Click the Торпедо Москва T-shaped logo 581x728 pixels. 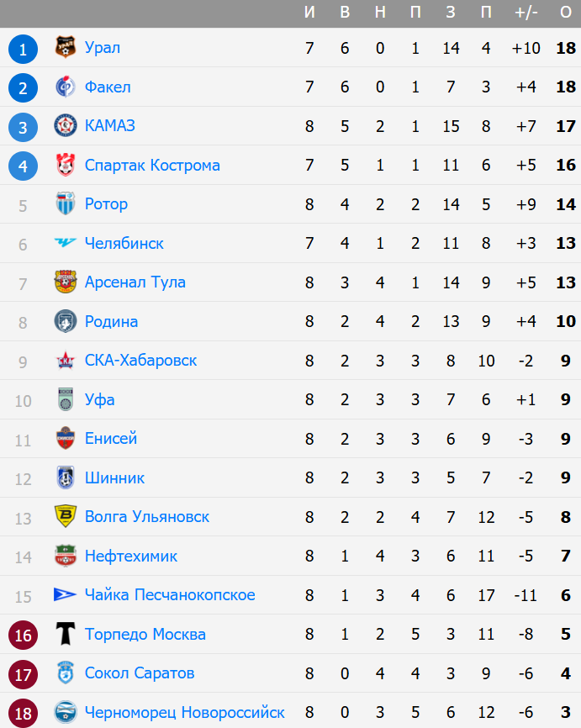tap(66, 635)
